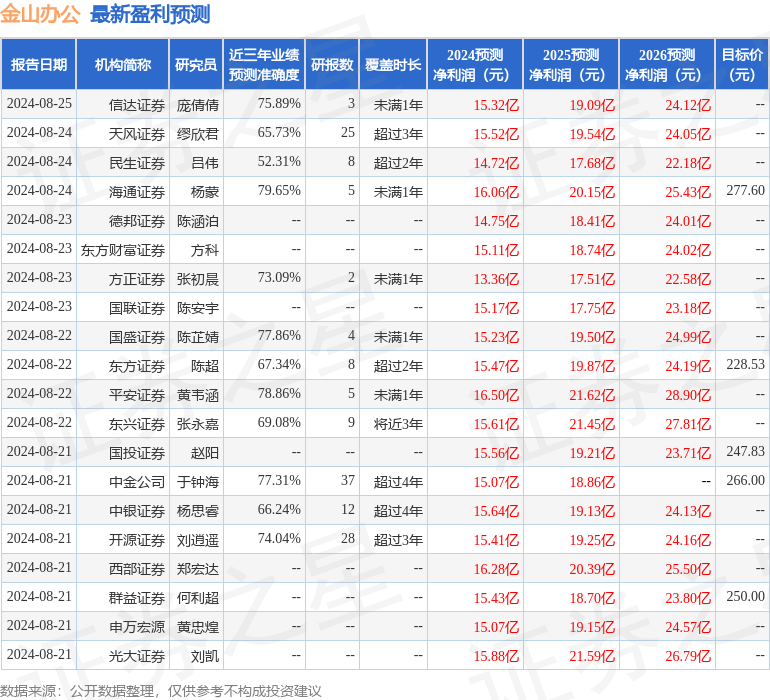Click analyst name 缪欣君

[197, 134]
